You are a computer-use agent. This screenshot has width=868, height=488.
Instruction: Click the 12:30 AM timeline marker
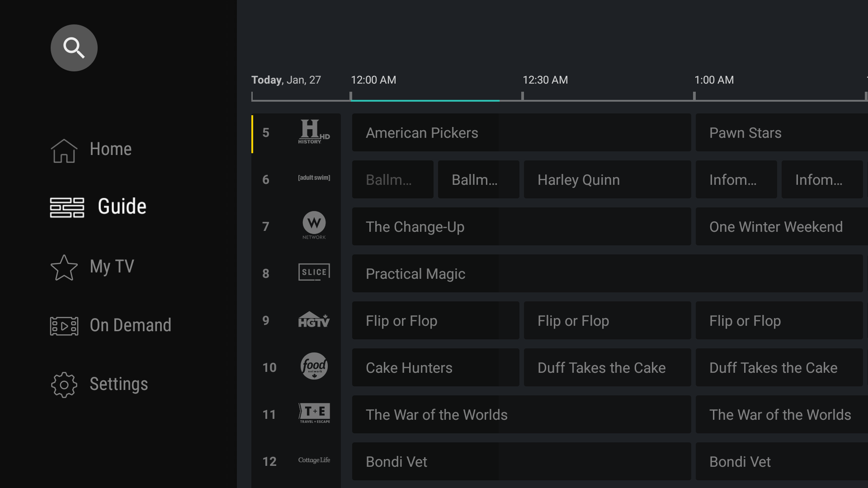click(x=545, y=80)
